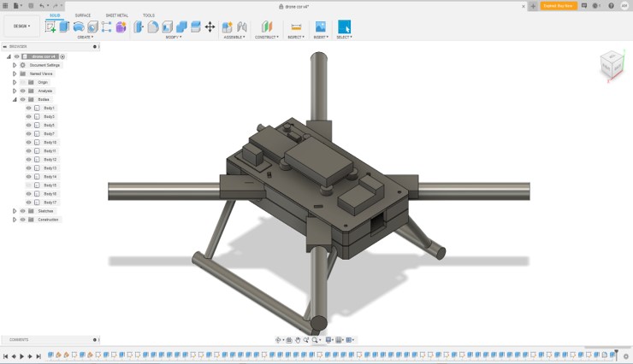The width and height of the screenshot is (633, 364).
Task: Hide Body1 using its eye icon
Action: [x=28, y=109]
